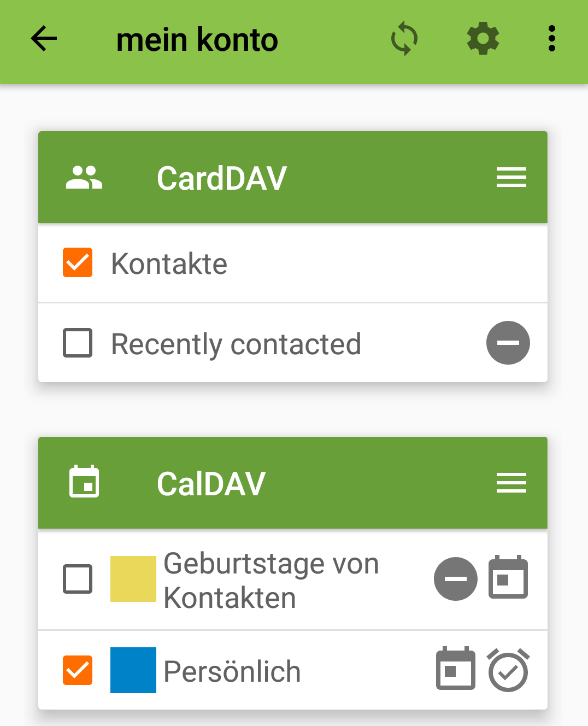Tap the back arrow button
The width and height of the screenshot is (588, 726).
point(44,39)
